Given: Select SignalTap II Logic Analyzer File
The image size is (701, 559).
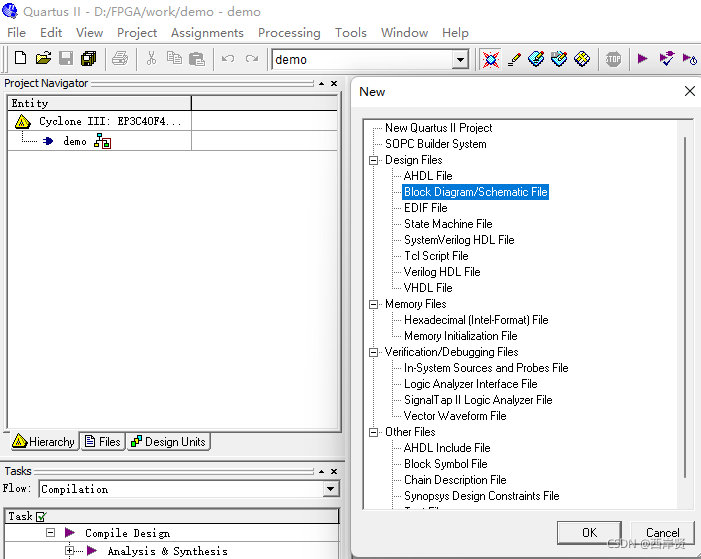Looking at the screenshot, I should coord(478,400).
